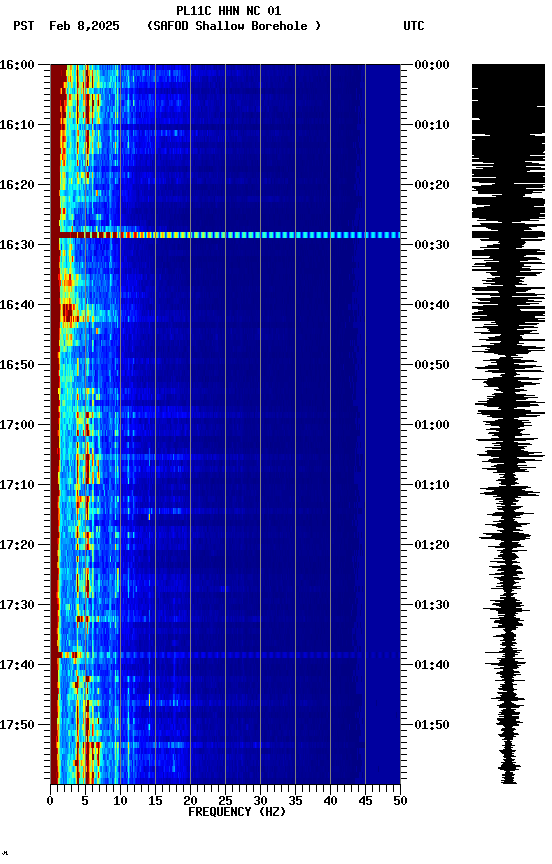Click the 16:00 PST time label

click(x=17, y=65)
